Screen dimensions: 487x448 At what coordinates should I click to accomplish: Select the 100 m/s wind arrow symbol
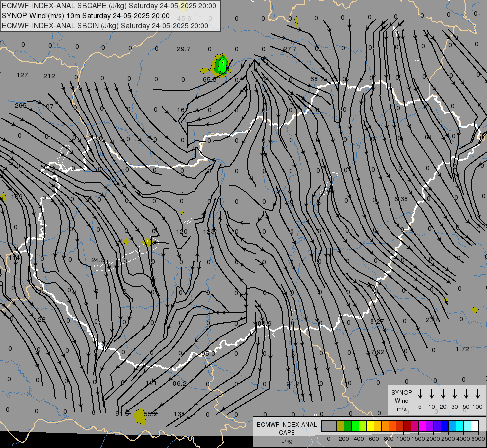478,394
